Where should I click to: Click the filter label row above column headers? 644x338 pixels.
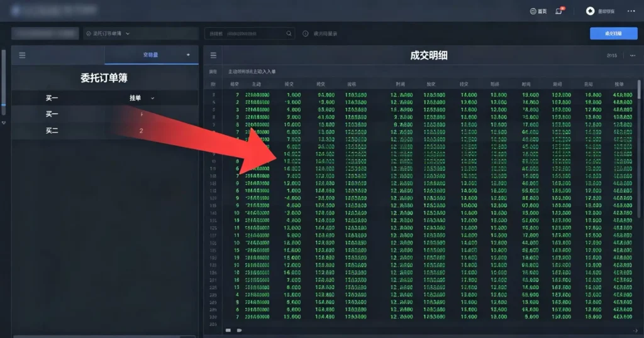pyautogui.click(x=252, y=72)
